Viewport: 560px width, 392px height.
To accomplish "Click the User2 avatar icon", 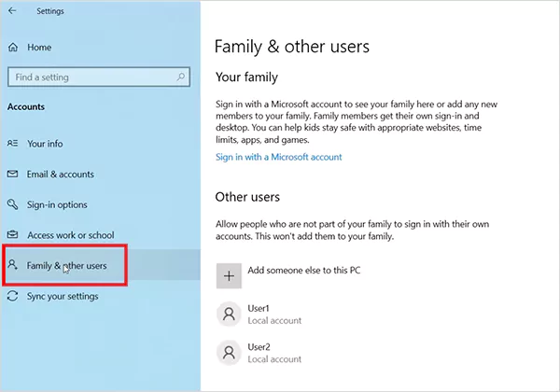I will tap(229, 353).
